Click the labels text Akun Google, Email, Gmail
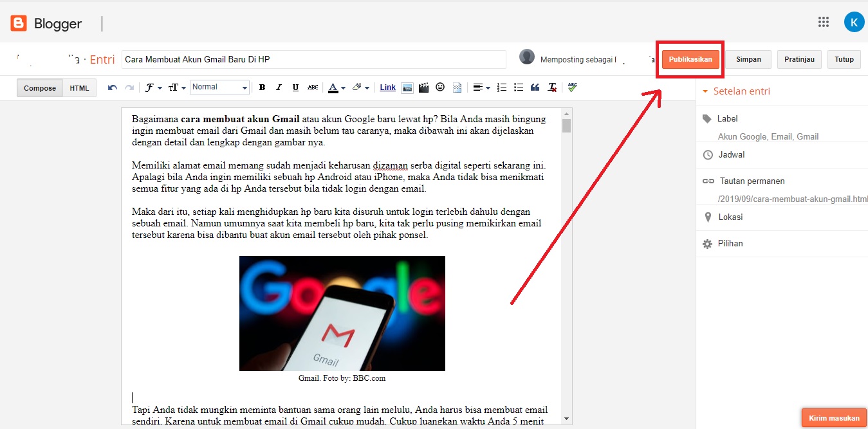The width and height of the screenshot is (868, 429). [x=768, y=136]
